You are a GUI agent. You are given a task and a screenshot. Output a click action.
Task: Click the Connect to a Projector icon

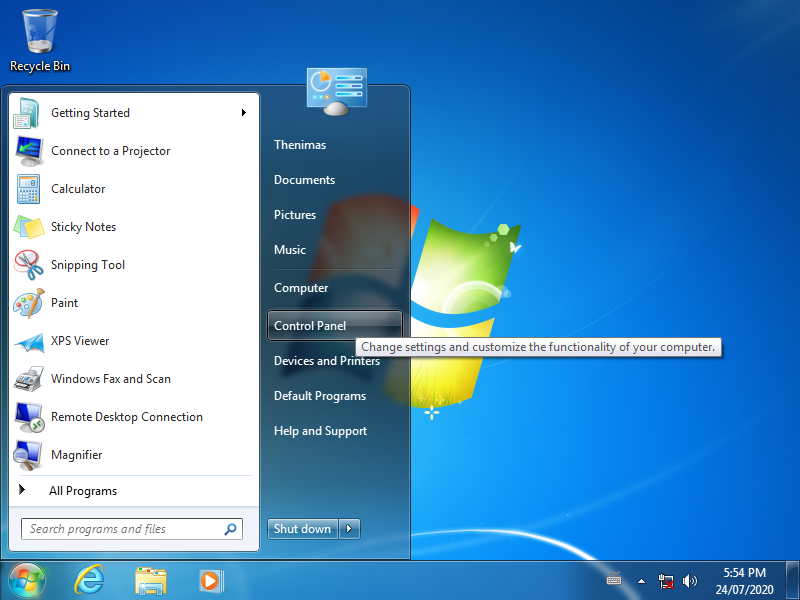coord(29,151)
